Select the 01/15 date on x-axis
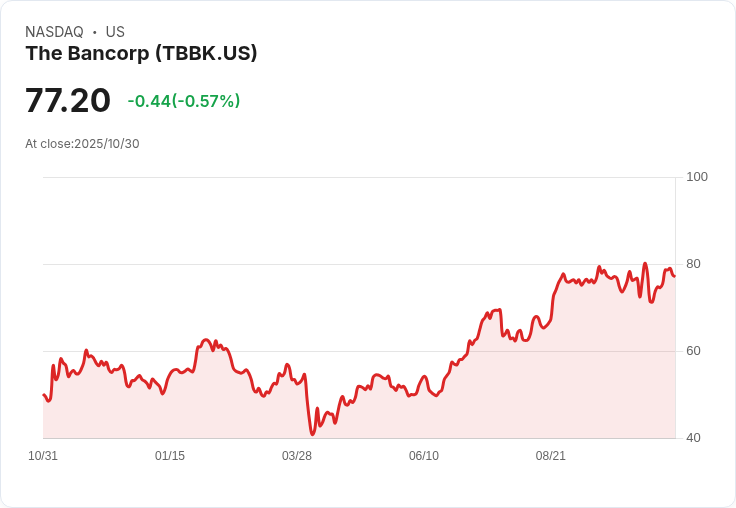Screen dimensions: 736x508 tap(170, 456)
